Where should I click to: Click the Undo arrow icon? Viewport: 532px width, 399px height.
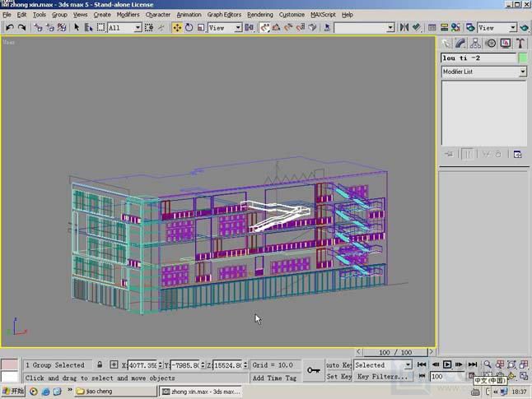[x=10, y=27]
